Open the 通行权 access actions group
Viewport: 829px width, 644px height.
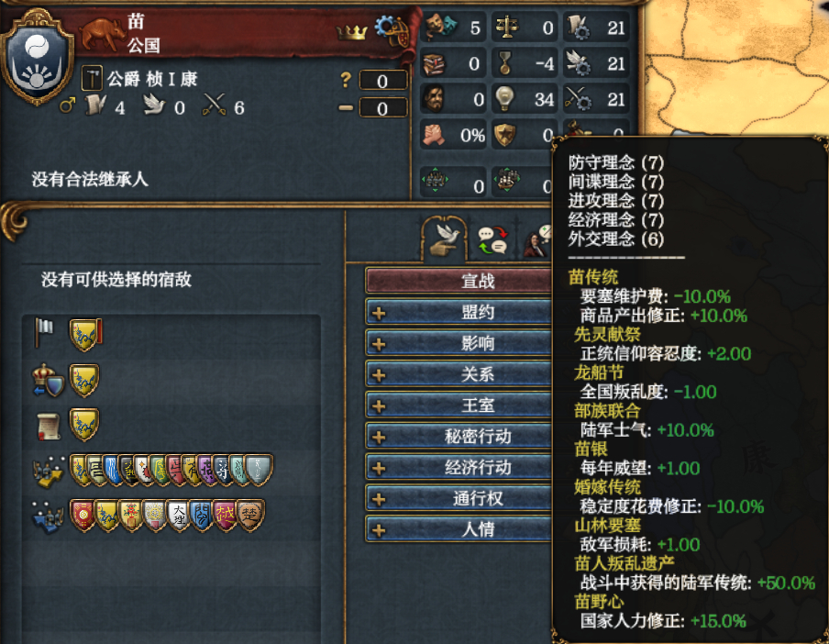click(459, 498)
